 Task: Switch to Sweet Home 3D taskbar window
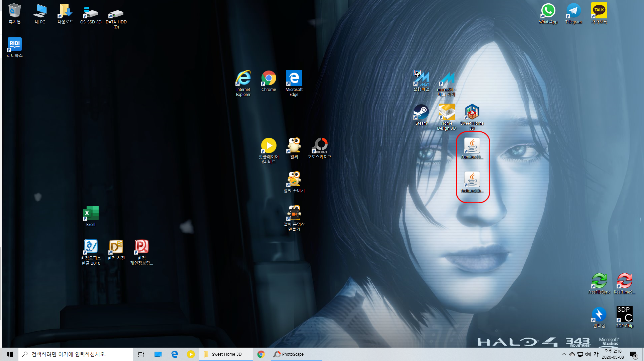pos(226,354)
